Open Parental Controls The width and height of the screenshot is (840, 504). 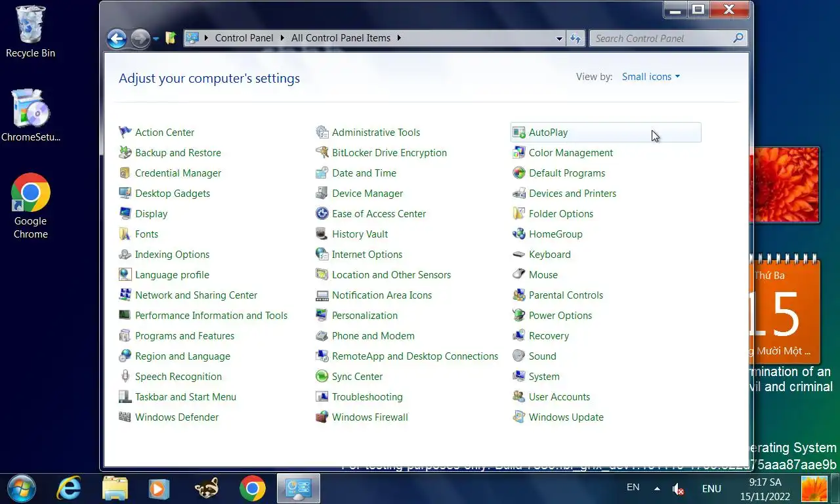point(566,295)
